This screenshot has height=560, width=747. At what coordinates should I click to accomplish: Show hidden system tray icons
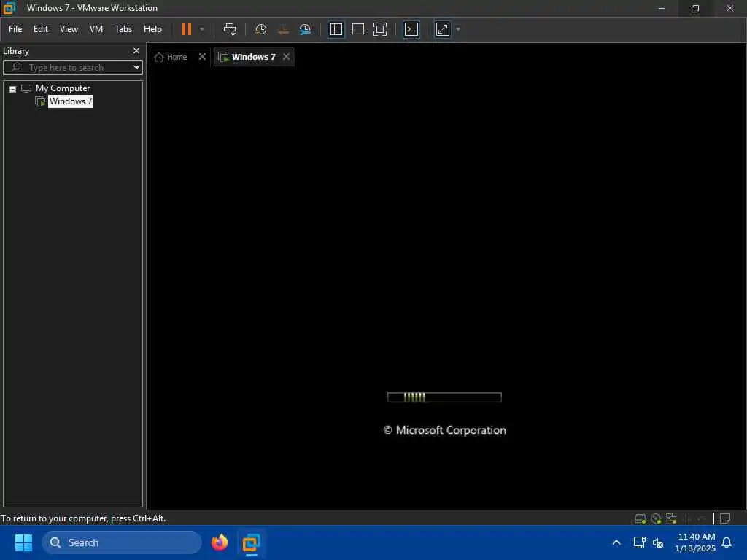pos(616,542)
